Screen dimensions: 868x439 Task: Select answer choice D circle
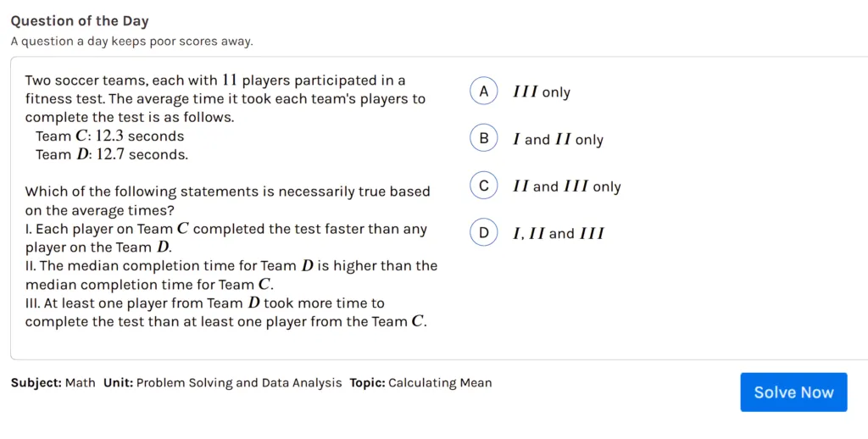[x=483, y=233]
